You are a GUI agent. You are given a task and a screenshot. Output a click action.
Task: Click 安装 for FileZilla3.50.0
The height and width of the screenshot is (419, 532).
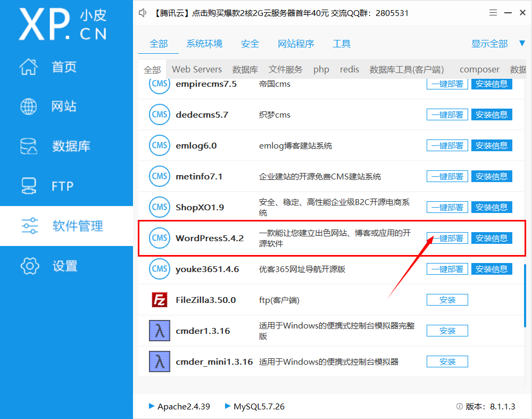pos(447,300)
